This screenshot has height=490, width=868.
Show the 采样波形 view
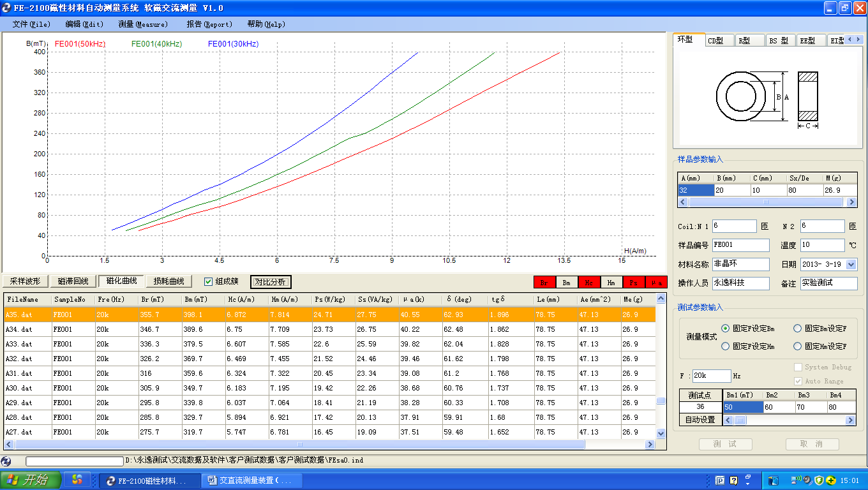point(26,281)
